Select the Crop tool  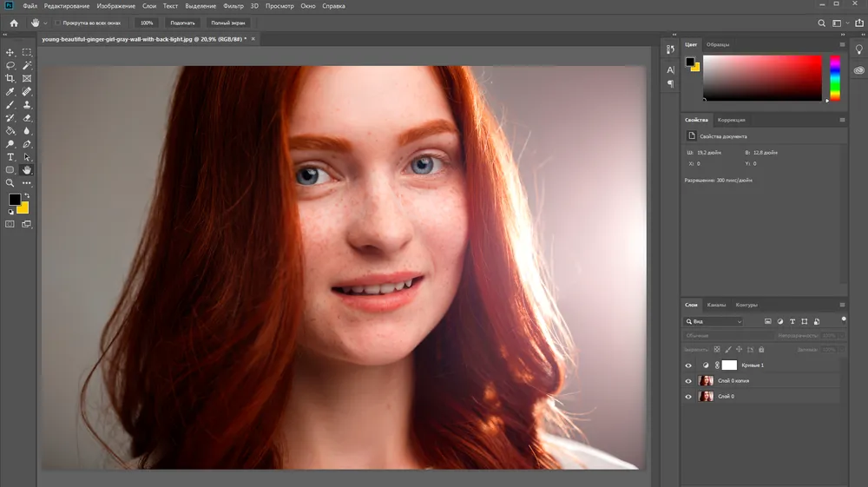click(10, 79)
